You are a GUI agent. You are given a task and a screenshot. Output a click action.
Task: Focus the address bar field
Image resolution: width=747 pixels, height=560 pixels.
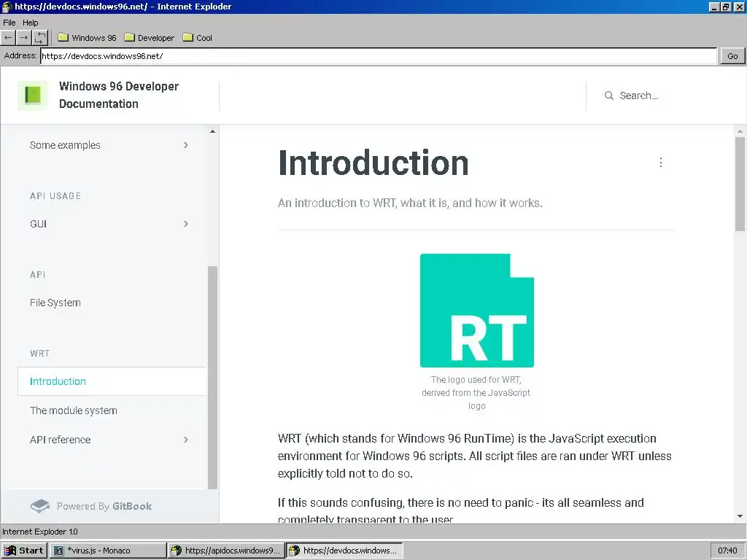coord(379,55)
